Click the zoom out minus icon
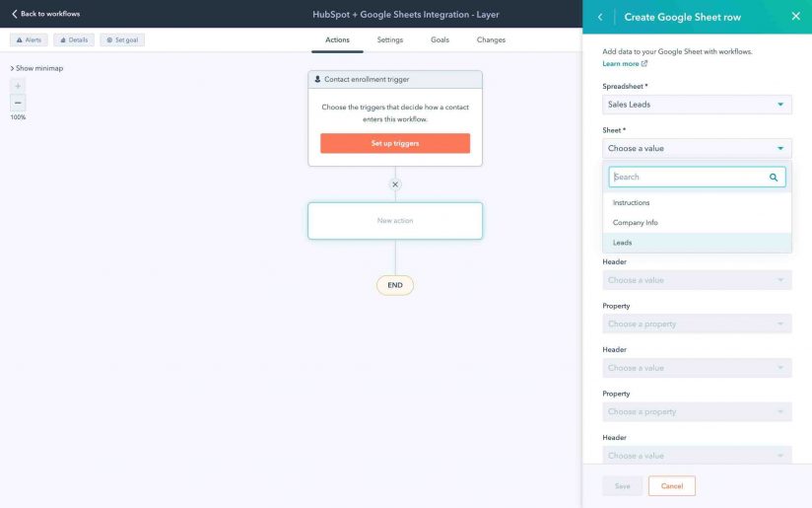The width and height of the screenshot is (812, 508). 18,103
